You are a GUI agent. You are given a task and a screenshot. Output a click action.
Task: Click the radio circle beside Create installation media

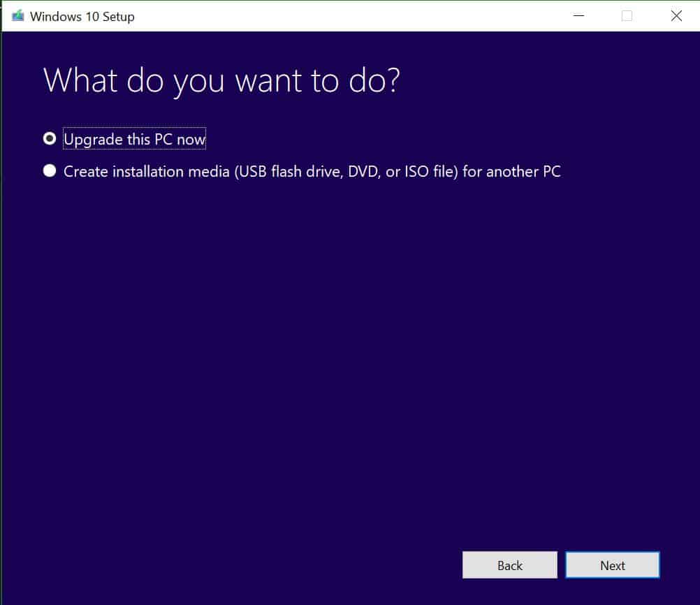(x=49, y=170)
